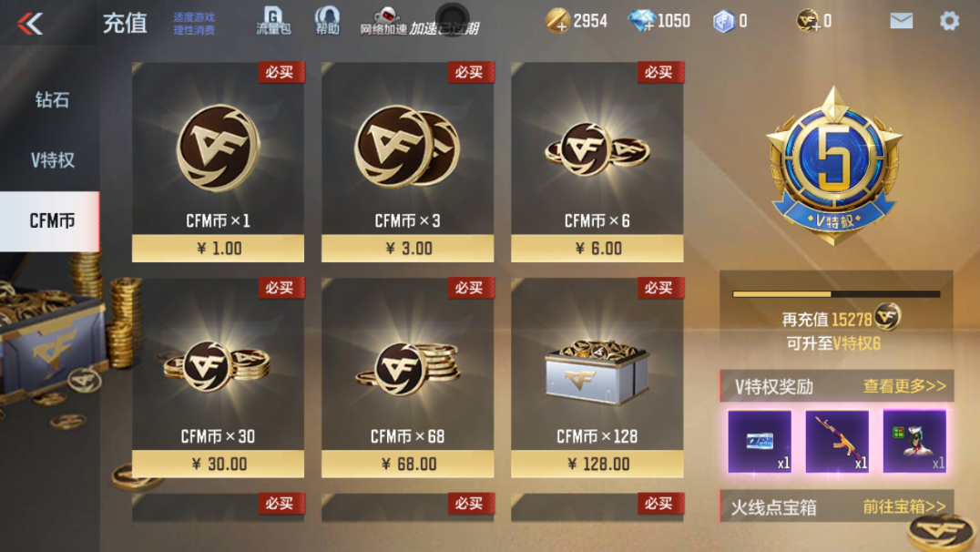This screenshot has width=980, height=552.
Task: Open the mail envelope icon
Action: (x=901, y=21)
